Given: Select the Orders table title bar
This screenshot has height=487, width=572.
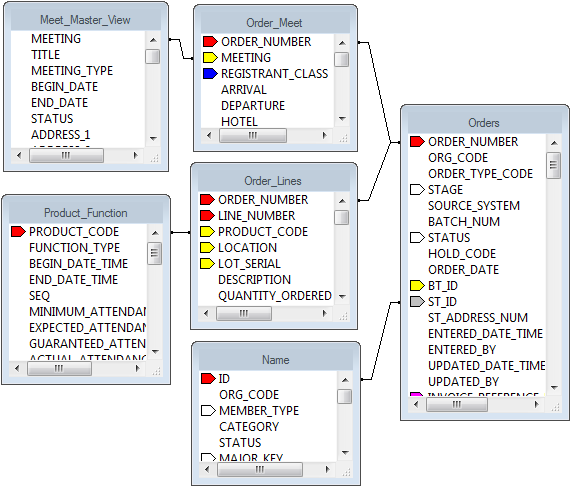Looking at the screenshot, I should coord(484,123).
